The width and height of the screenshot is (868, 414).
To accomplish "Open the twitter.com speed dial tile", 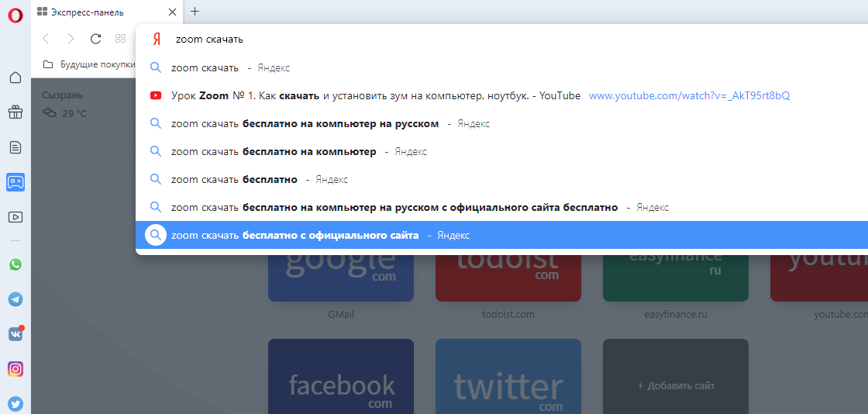I will coord(508,376).
